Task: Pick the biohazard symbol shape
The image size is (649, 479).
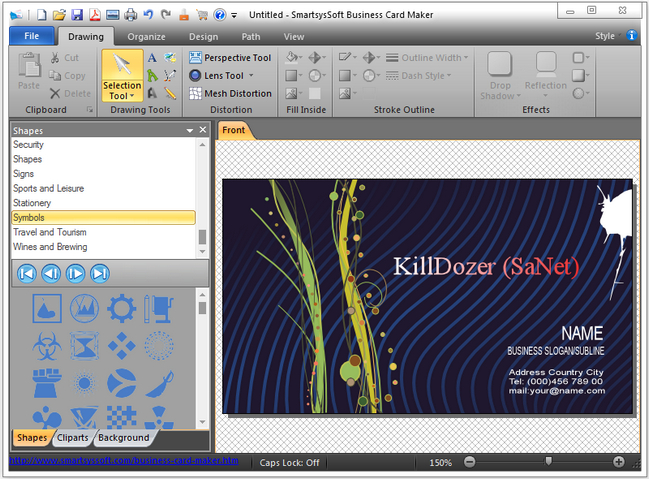Action: click(x=47, y=345)
